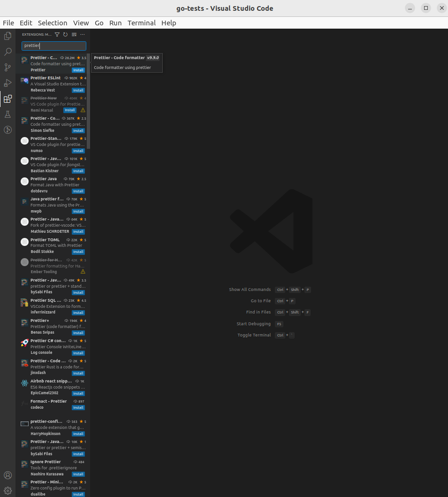Select Prettier Rust extension by jinxdash

53,367
